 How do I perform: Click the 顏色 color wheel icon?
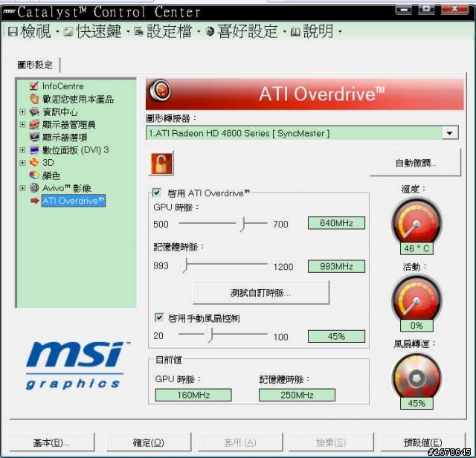(34, 175)
